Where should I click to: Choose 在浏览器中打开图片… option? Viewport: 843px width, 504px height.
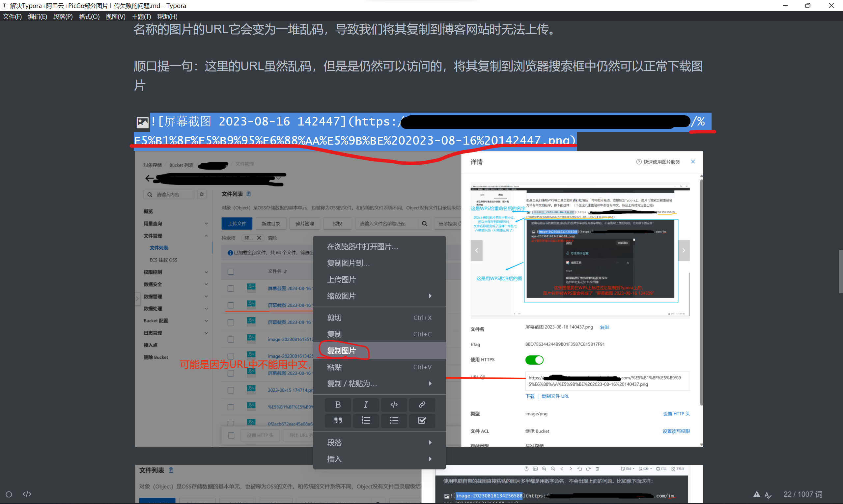(362, 247)
